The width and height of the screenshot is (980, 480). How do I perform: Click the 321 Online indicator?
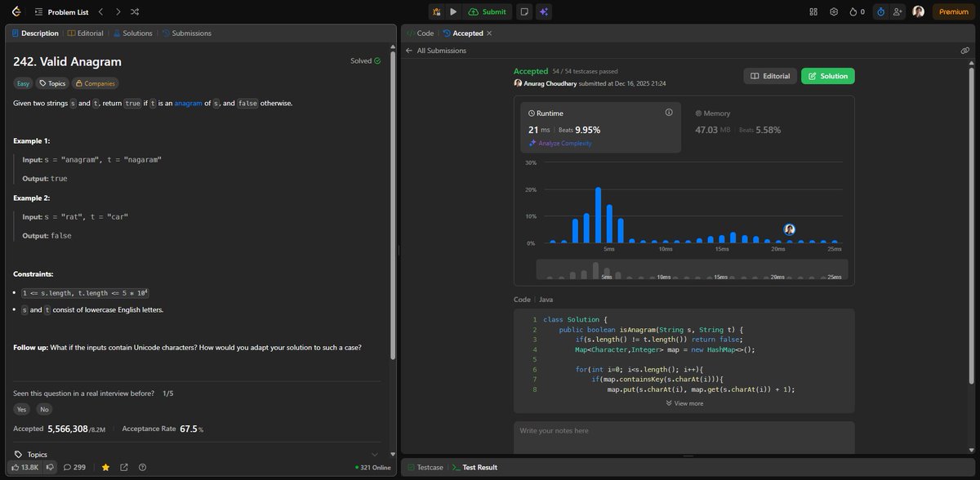pyautogui.click(x=373, y=468)
